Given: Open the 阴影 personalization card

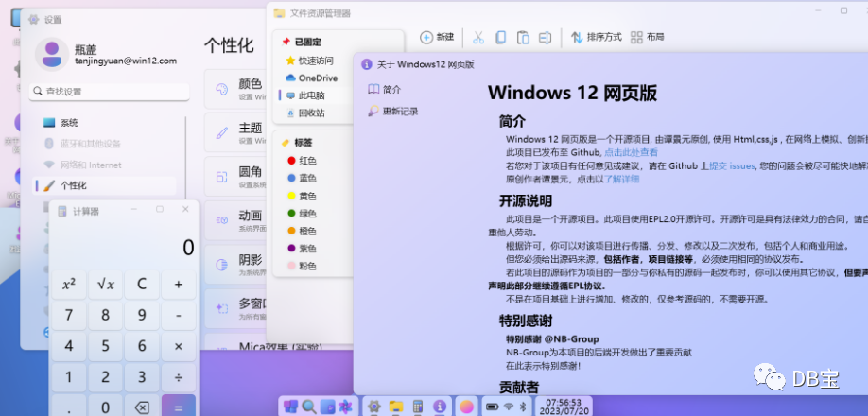Looking at the screenshot, I should pyautogui.click(x=237, y=265).
